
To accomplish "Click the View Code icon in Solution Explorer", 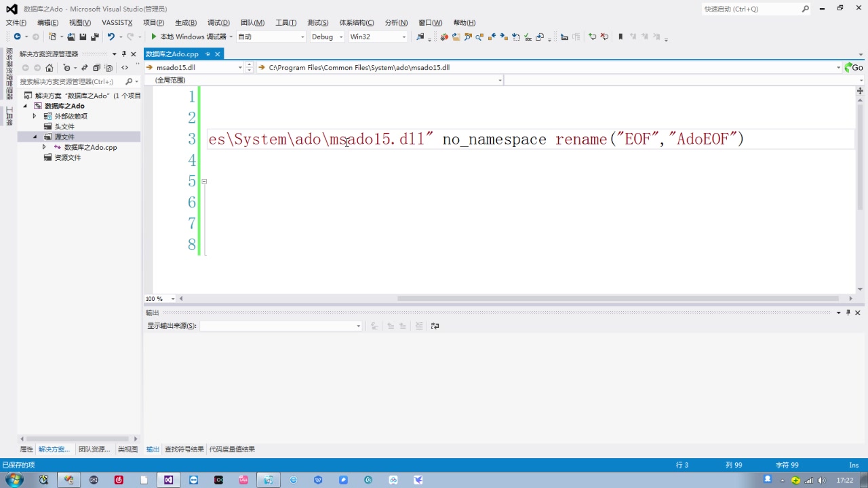I will coord(125,68).
